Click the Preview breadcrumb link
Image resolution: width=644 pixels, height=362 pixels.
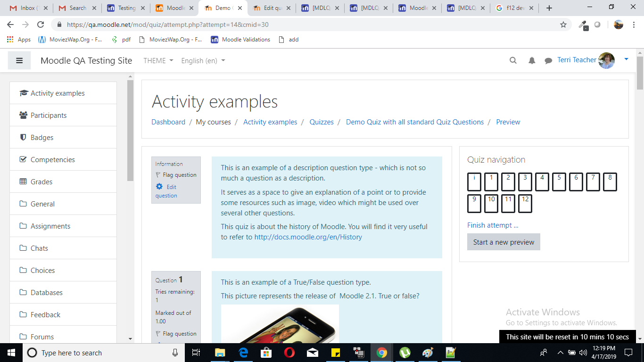click(508, 122)
